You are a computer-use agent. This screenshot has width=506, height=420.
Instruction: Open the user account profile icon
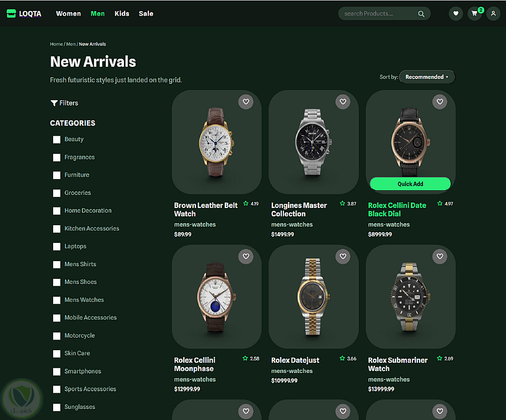coord(493,14)
